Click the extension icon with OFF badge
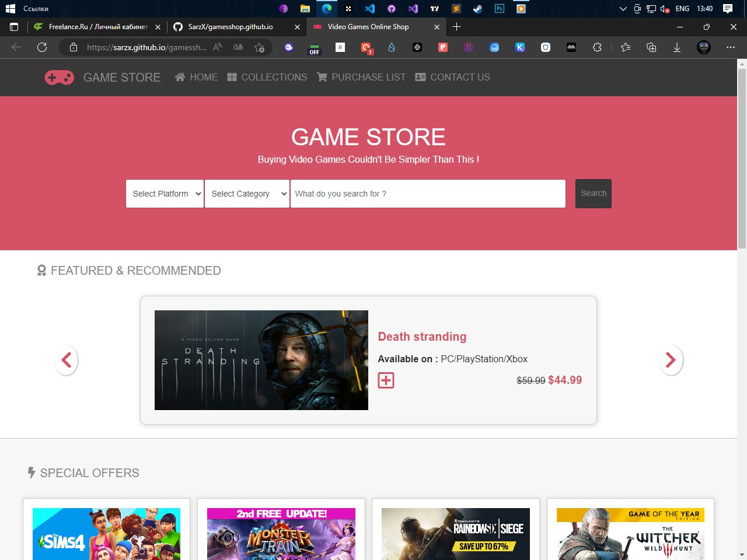This screenshot has width=747, height=560. coord(315,48)
